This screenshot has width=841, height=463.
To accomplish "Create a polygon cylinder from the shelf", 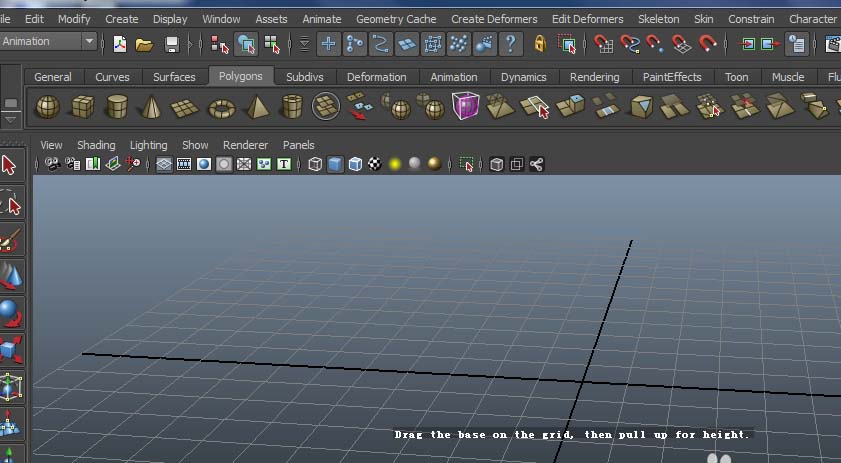I will pyautogui.click(x=117, y=106).
